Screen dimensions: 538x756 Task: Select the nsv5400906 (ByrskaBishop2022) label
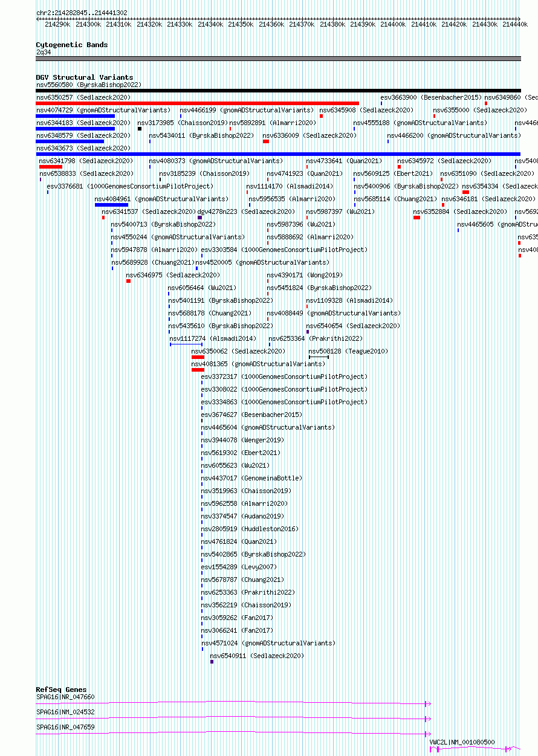[x=406, y=186]
